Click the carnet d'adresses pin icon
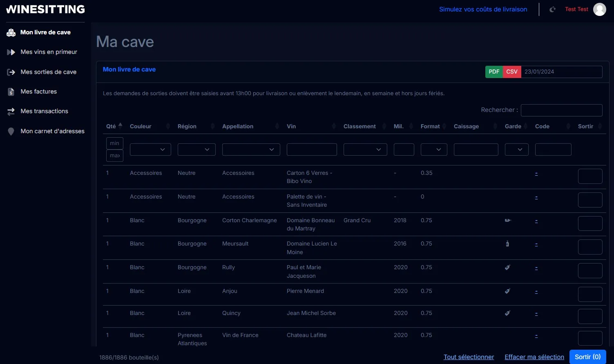This screenshot has height=364, width=614. (11, 132)
